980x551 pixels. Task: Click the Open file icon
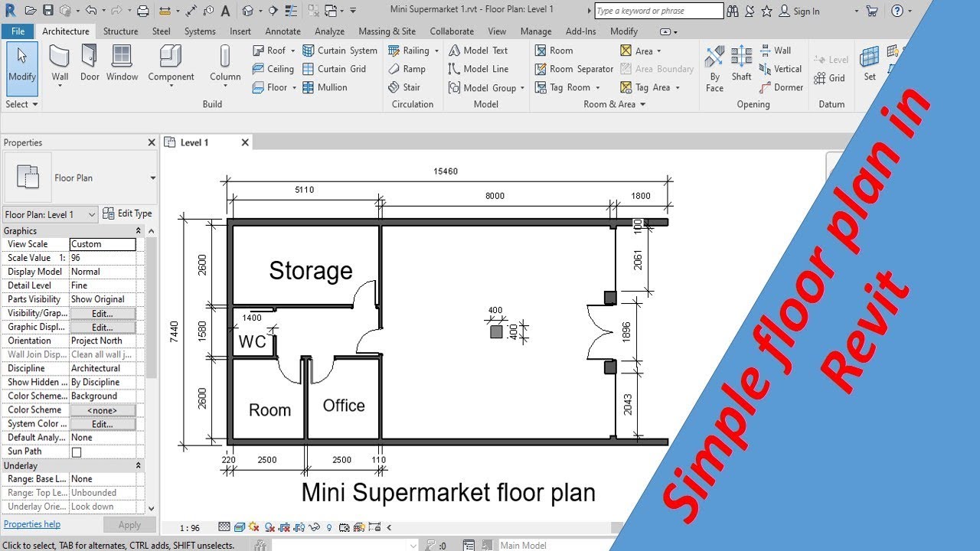point(30,11)
